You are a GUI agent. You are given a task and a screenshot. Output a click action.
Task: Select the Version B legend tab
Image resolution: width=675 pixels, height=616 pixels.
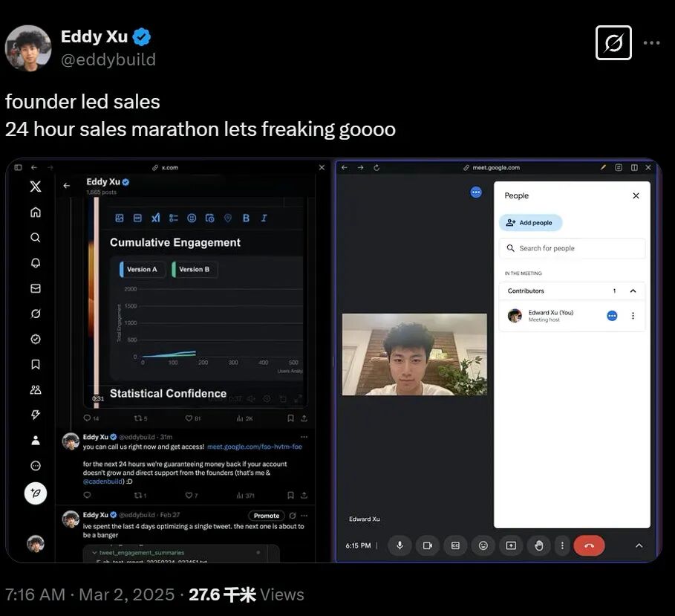point(195,269)
